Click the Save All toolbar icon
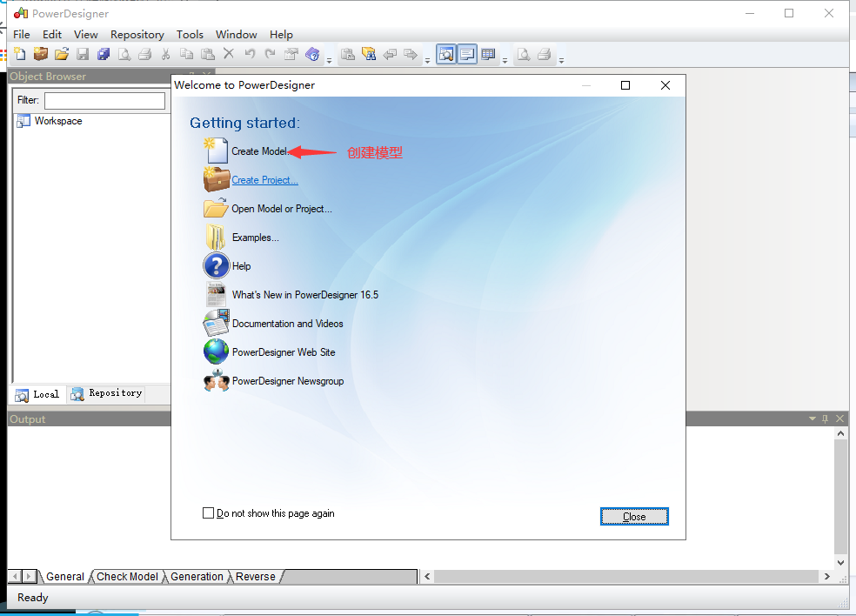 (104, 54)
